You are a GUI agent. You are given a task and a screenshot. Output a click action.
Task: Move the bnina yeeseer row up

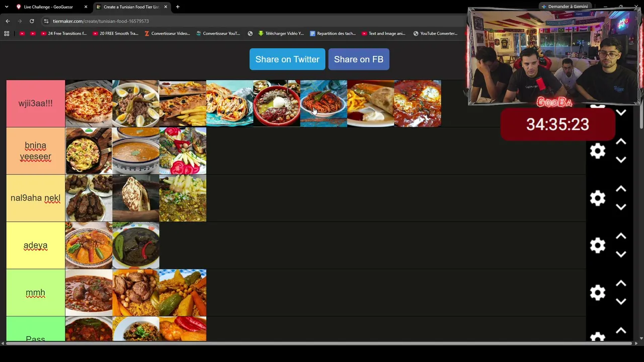[621, 142]
